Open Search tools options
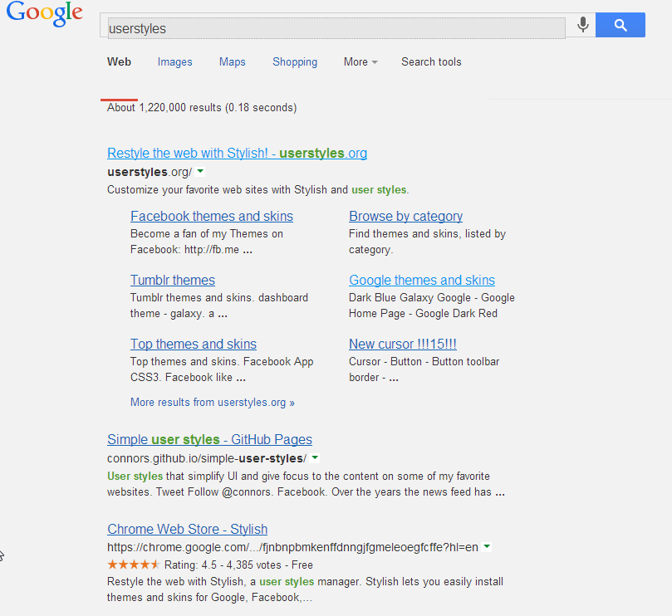672x616 pixels. click(x=431, y=62)
